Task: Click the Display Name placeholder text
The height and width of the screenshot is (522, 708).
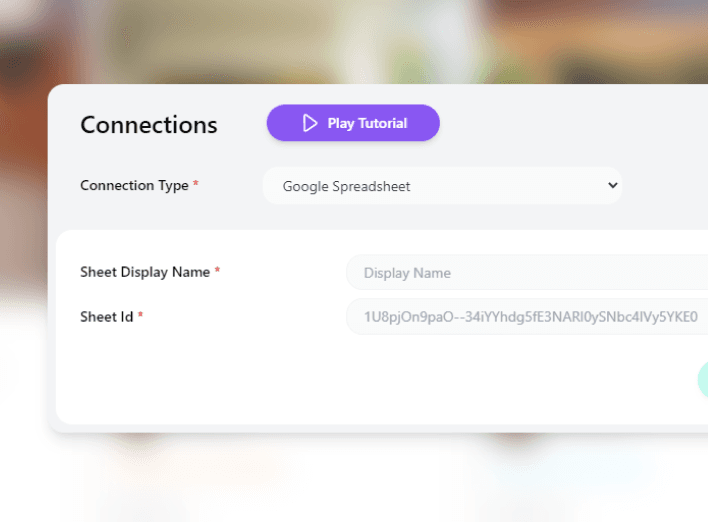Action: [x=407, y=273]
